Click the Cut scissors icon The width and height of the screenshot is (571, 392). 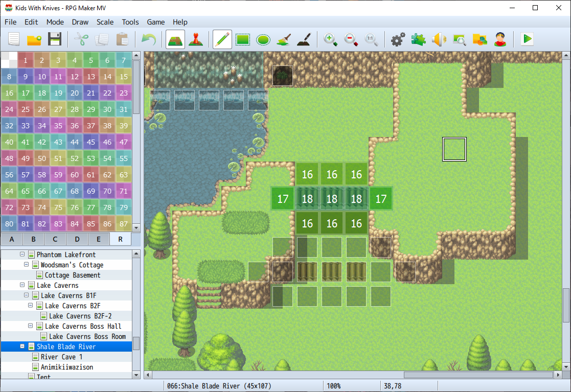point(81,39)
